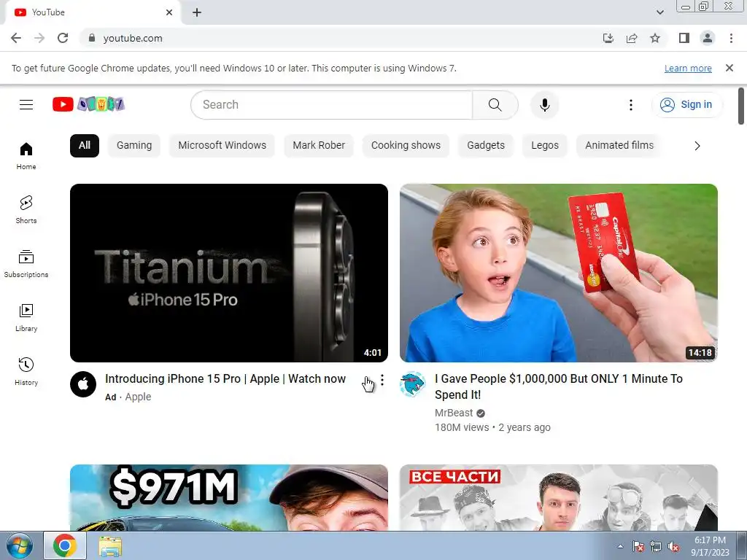View site info padlock icon
The width and height of the screenshot is (747, 560).
(x=92, y=38)
